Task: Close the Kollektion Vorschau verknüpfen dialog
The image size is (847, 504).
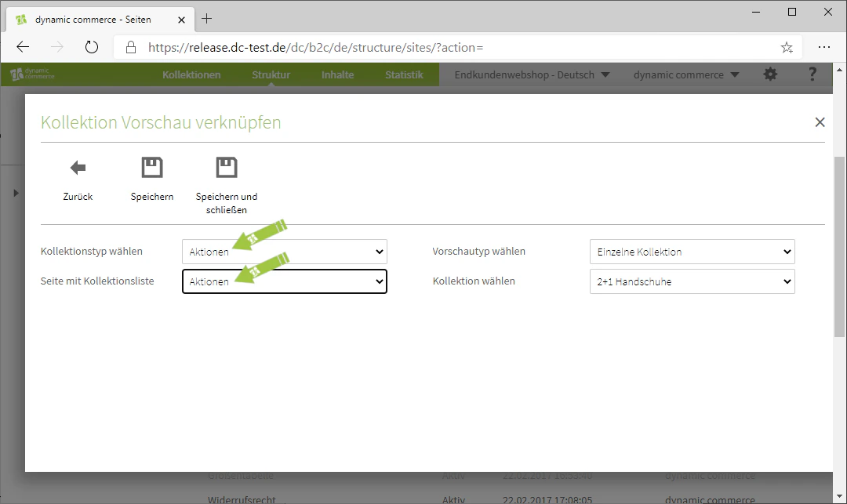Action: pos(820,122)
